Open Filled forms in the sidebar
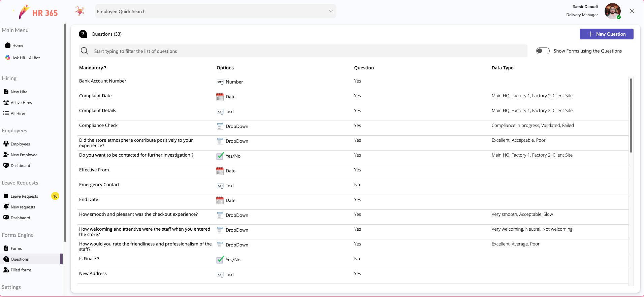This screenshot has width=644, height=297. click(x=21, y=270)
